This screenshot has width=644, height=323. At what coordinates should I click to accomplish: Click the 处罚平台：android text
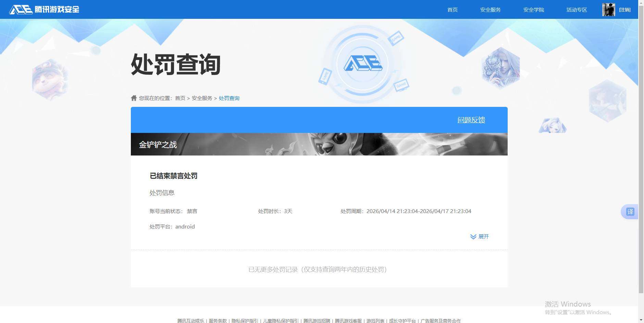tap(172, 227)
